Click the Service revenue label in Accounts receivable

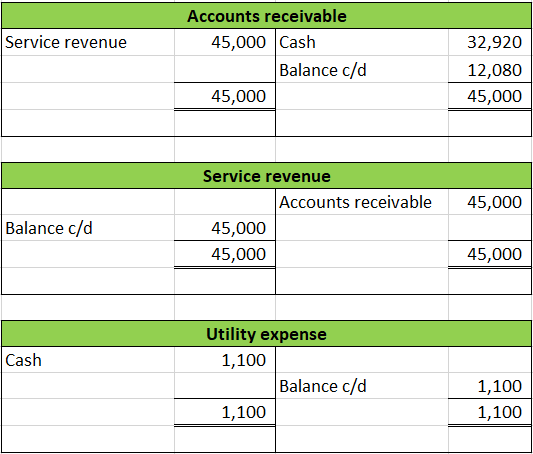click(x=66, y=42)
